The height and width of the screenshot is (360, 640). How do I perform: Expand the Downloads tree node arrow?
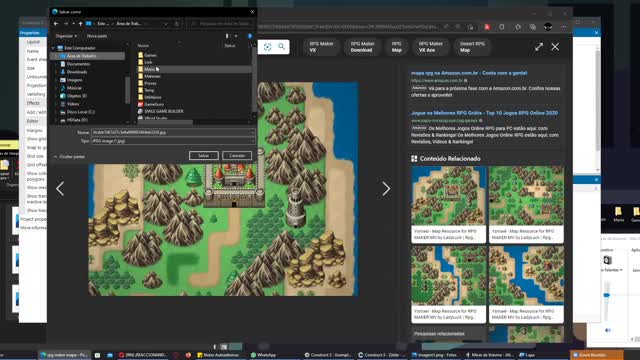[56, 72]
